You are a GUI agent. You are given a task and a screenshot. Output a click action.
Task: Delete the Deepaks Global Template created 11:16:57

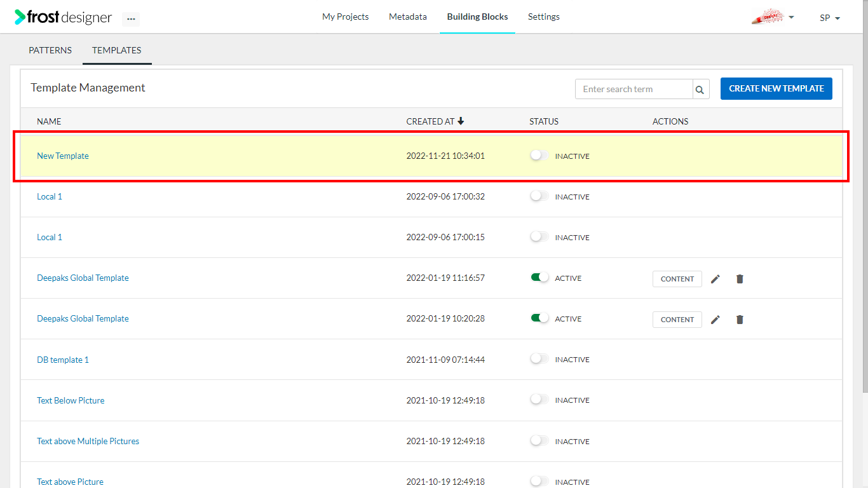pos(740,279)
